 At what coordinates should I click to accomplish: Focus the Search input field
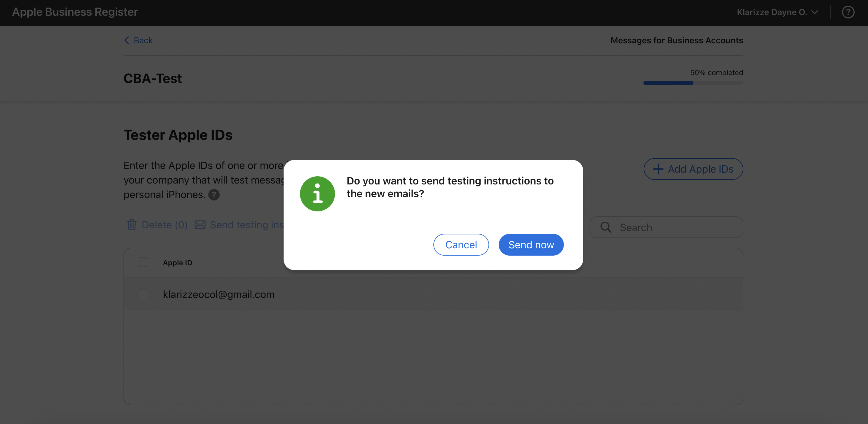[x=666, y=227]
